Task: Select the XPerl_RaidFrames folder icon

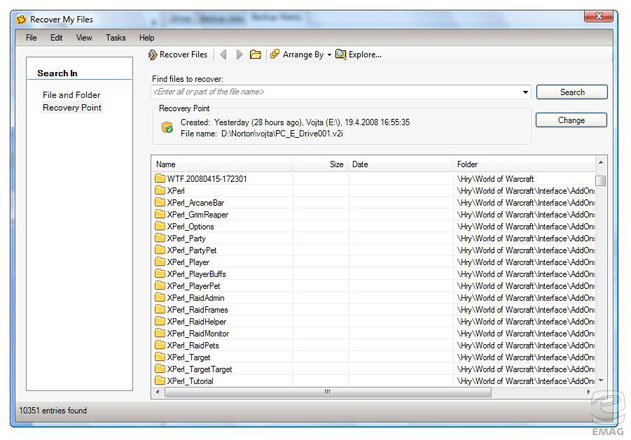Action: point(160,309)
